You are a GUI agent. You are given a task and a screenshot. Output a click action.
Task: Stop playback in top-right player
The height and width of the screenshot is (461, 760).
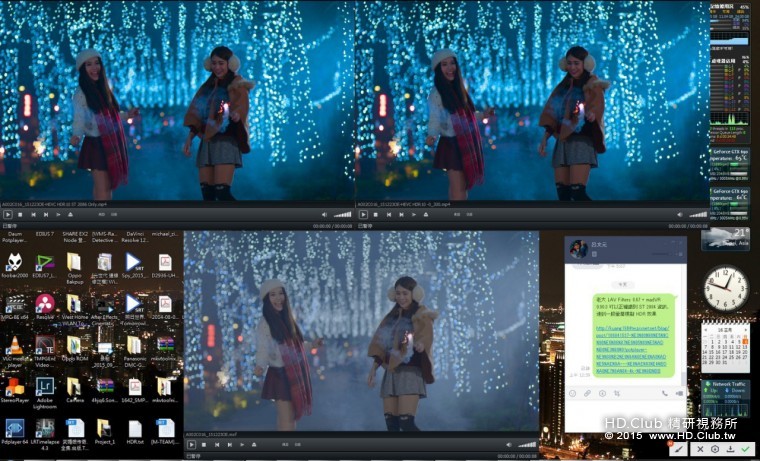click(x=376, y=214)
